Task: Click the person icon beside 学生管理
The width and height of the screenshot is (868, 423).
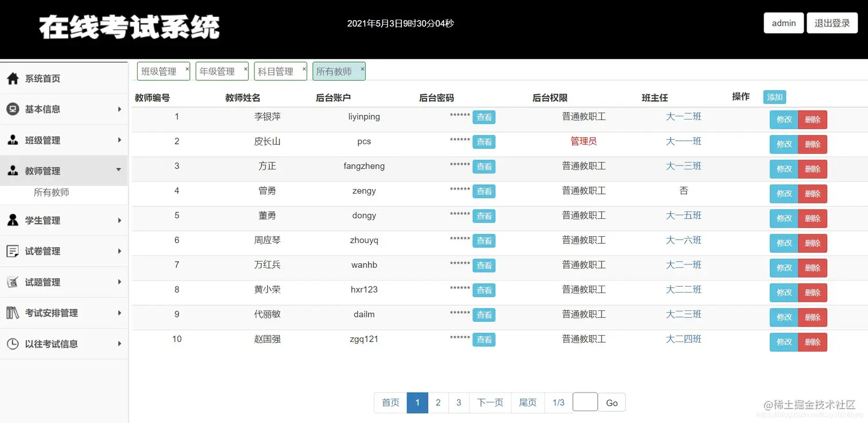Action: pyautogui.click(x=13, y=220)
